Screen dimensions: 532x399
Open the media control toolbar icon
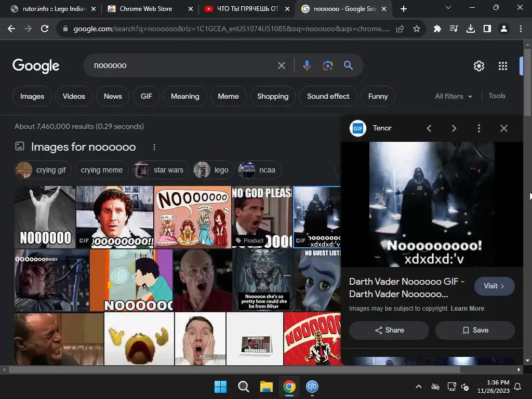(x=454, y=29)
